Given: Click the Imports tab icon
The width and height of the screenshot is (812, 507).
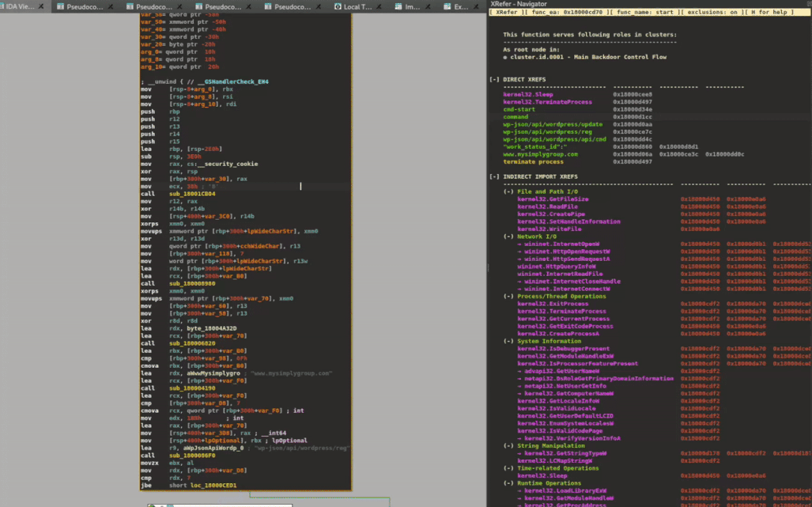Looking at the screenshot, I should 398,7.
